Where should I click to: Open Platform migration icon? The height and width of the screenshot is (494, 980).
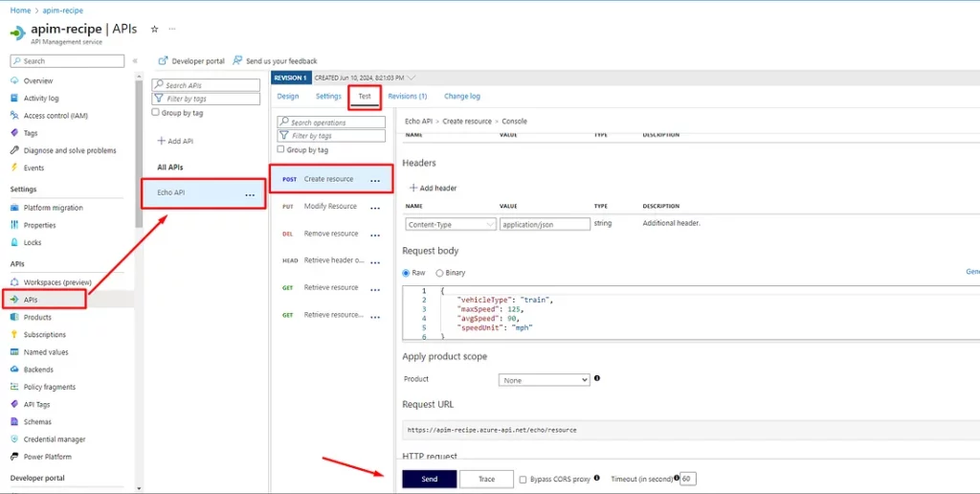click(14, 208)
